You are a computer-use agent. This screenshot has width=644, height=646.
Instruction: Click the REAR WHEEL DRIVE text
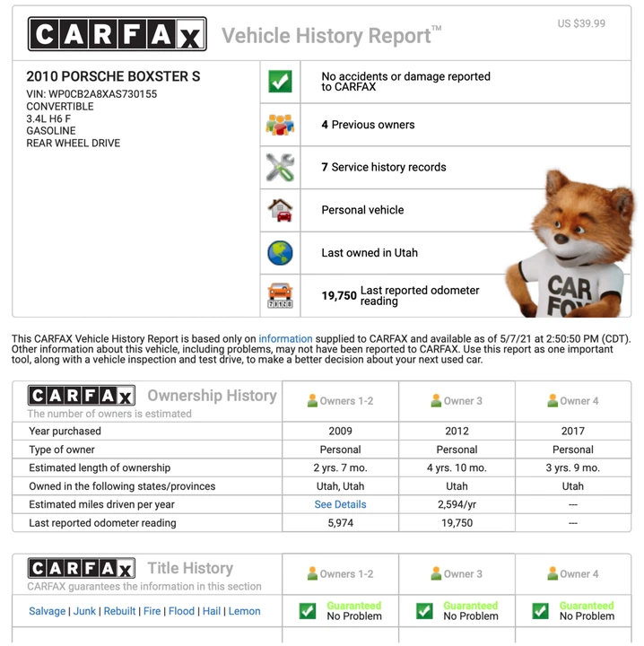tap(74, 143)
